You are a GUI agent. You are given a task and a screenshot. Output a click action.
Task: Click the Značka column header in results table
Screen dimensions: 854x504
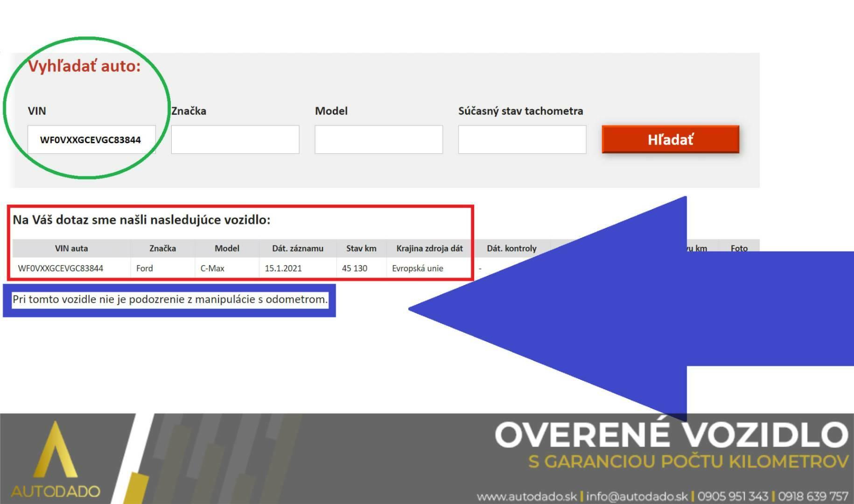pos(162,248)
